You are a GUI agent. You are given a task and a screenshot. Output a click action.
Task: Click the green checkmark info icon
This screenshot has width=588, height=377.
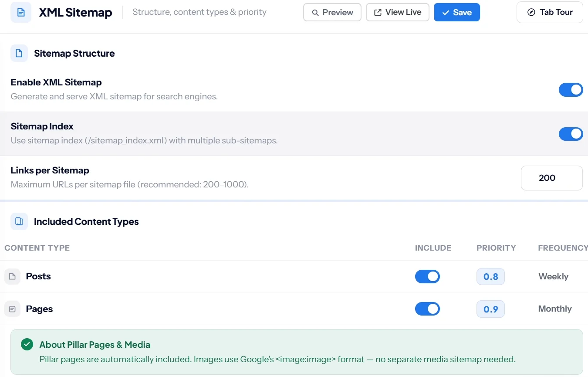pos(27,344)
